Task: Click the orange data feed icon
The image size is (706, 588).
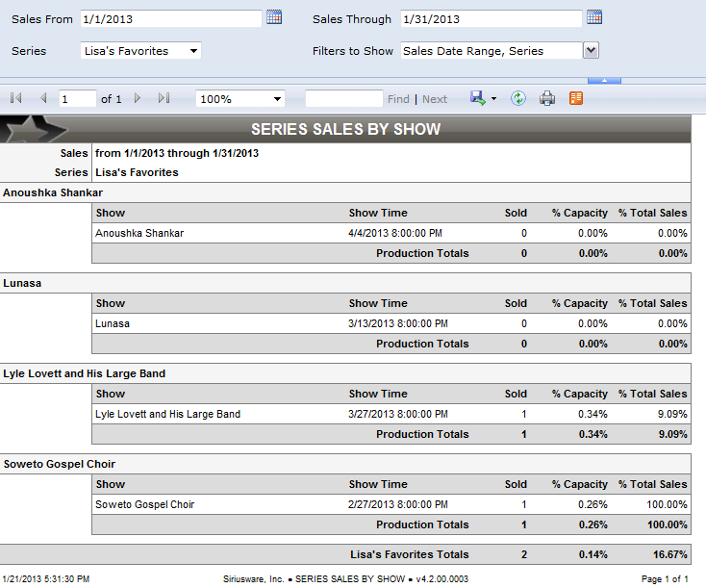Action: (576, 98)
